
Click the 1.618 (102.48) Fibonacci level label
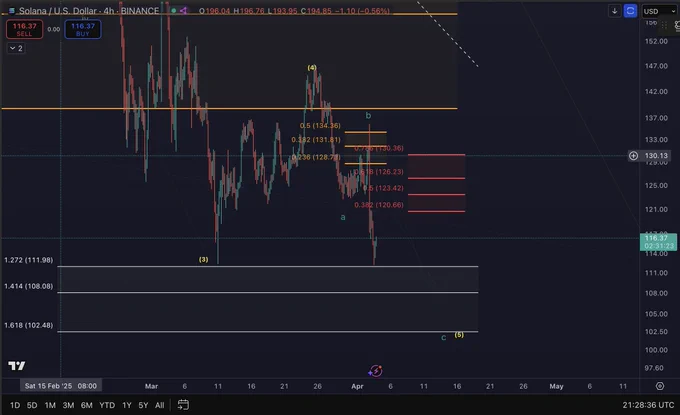[x=29, y=325]
